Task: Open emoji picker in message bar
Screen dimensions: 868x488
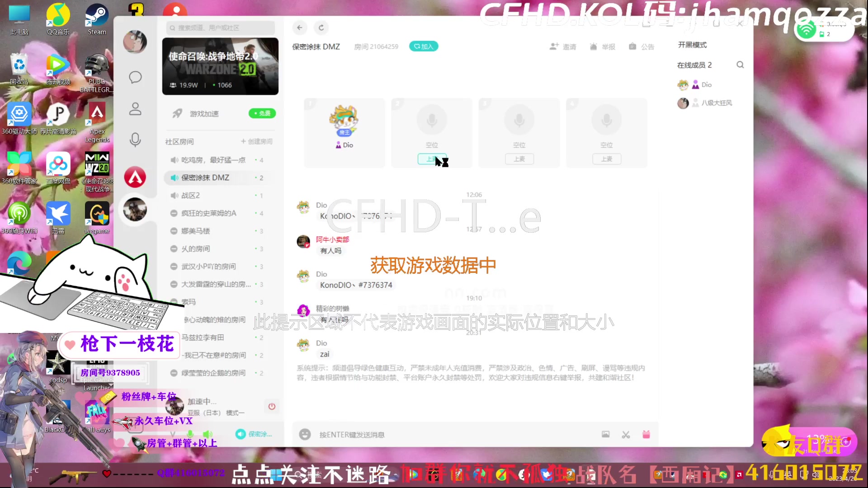Action: coord(305,434)
